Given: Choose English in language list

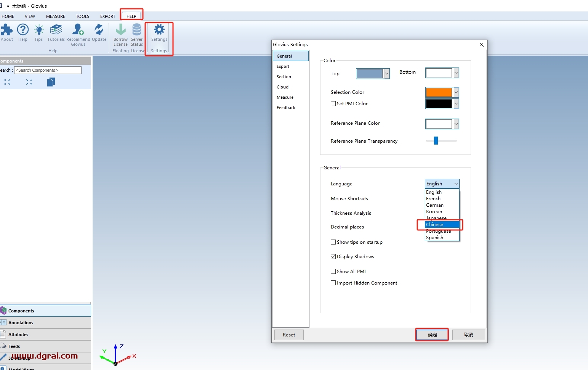Looking at the screenshot, I should point(442,192).
